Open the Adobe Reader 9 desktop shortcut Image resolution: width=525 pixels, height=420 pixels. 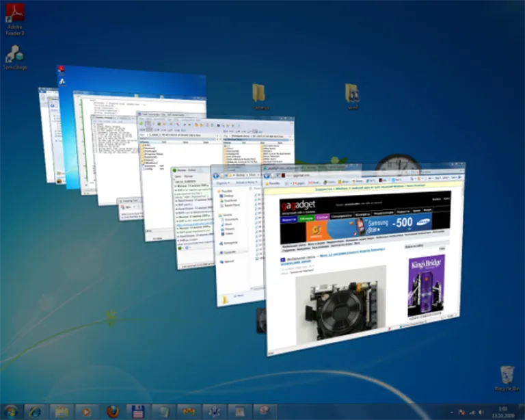(15, 18)
